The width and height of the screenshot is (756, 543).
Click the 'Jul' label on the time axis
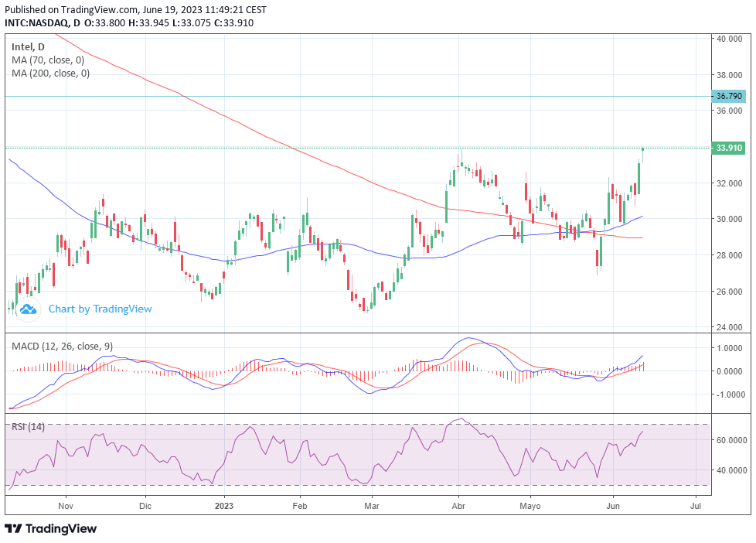[696, 506]
